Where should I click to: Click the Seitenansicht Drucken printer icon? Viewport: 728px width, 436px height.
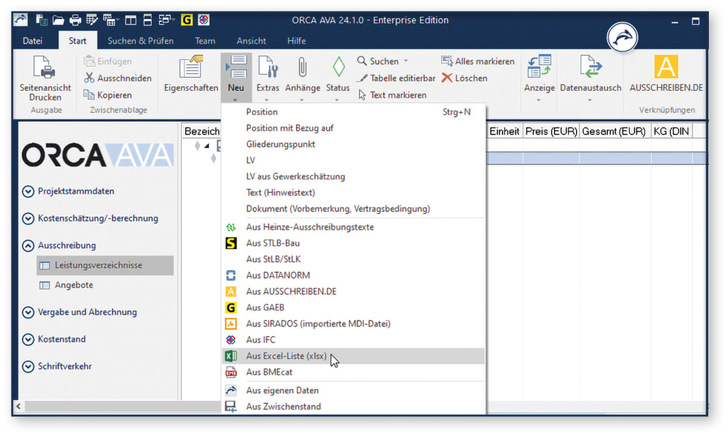point(45,69)
